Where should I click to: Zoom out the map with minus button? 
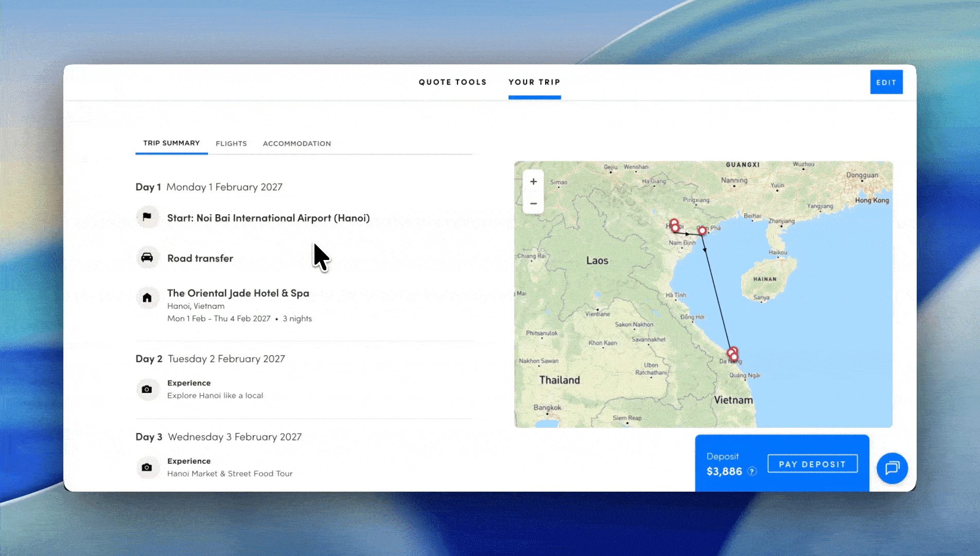pyautogui.click(x=533, y=203)
